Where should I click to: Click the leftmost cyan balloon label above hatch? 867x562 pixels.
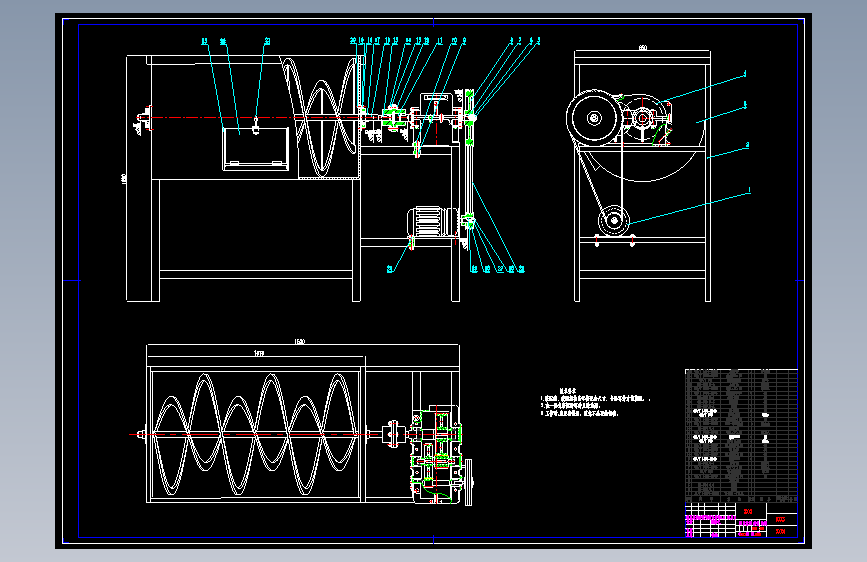point(205,41)
